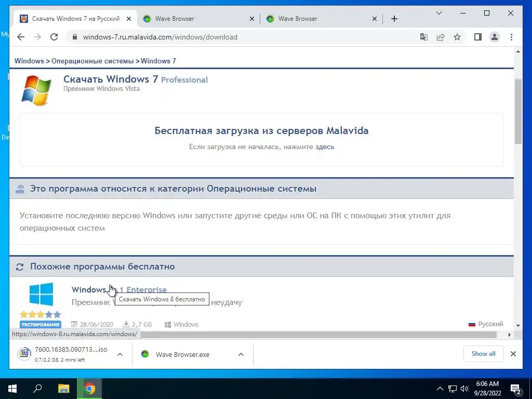Switch to the second Wave Browser tab
This screenshot has height=399, width=532.
coord(322,19)
